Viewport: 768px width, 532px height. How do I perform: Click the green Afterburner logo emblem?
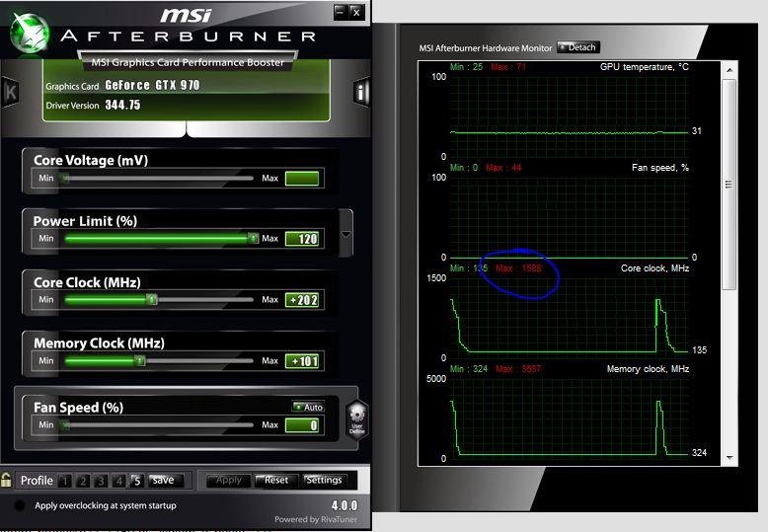30,34
